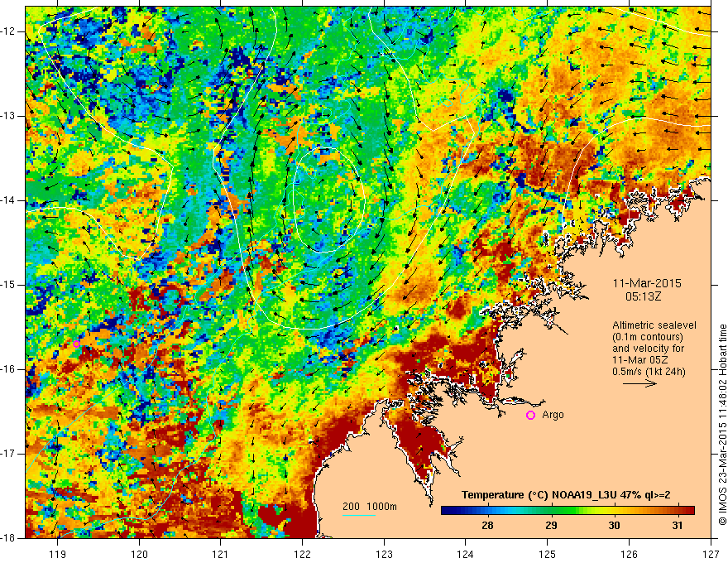Viewport: 728px width, 563px height.
Task: Click the latitude label '-13'
Action: [8, 116]
